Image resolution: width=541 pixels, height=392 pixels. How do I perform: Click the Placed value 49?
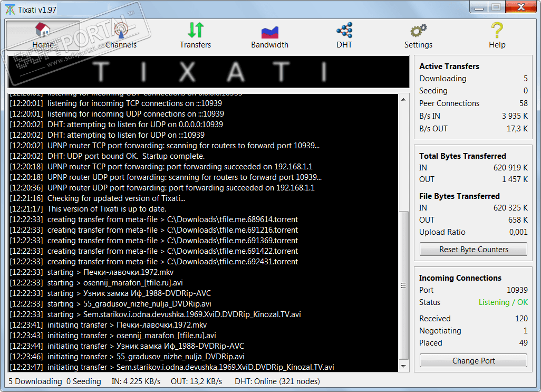click(x=524, y=343)
